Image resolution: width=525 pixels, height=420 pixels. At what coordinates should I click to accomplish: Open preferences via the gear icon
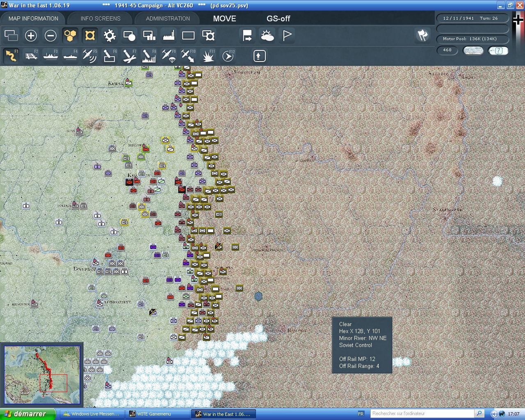(110, 36)
